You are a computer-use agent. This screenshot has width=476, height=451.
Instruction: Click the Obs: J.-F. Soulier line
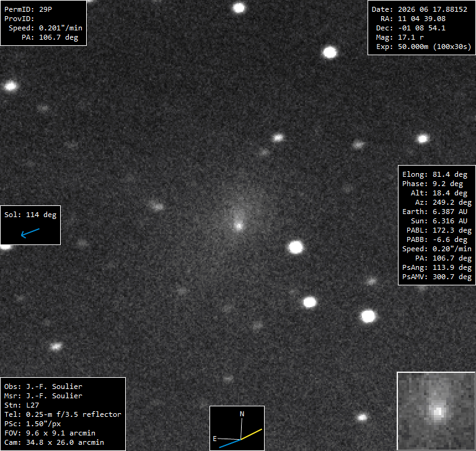(x=43, y=386)
